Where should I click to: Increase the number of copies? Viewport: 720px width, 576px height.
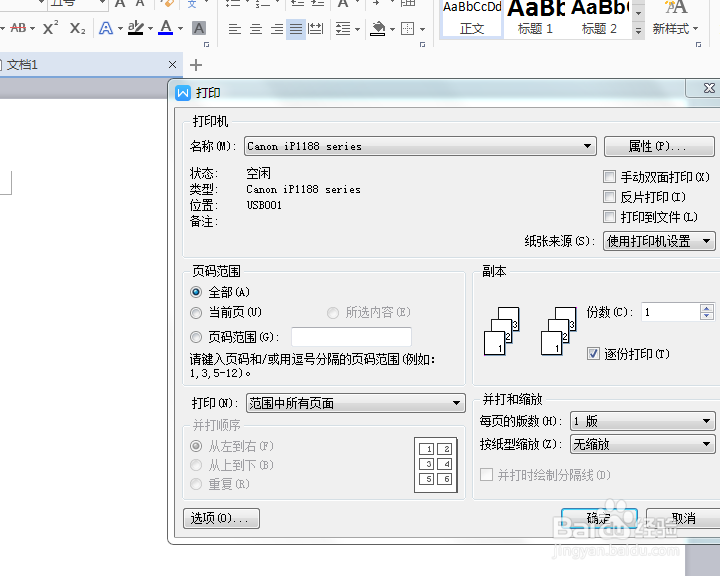coord(707,308)
